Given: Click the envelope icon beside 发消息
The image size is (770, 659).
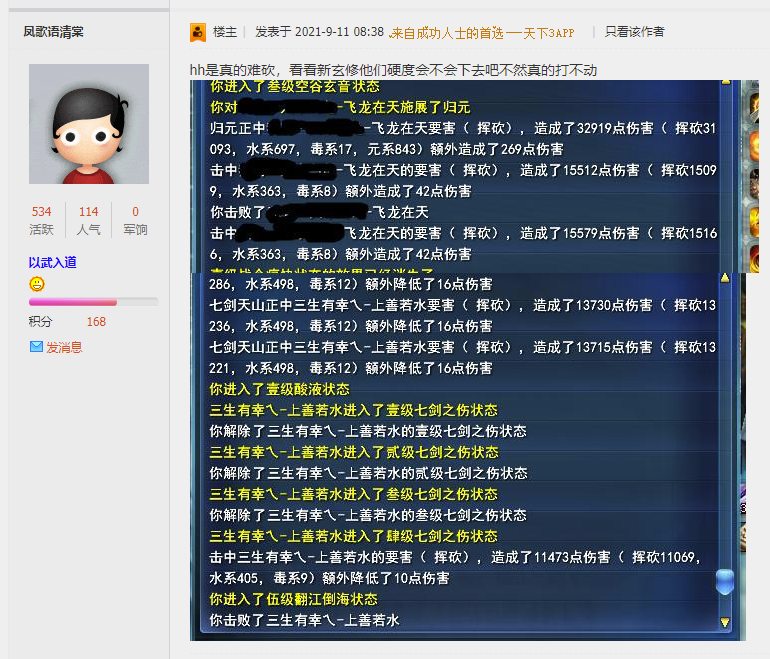Looking at the screenshot, I should 36,347.
